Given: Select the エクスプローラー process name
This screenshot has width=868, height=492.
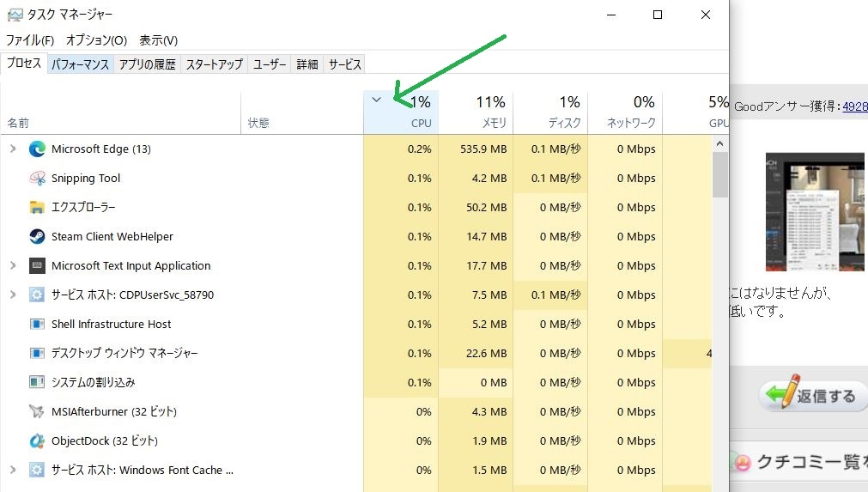Looking at the screenshot, I should pyautogui.click(x=83, y=208).
